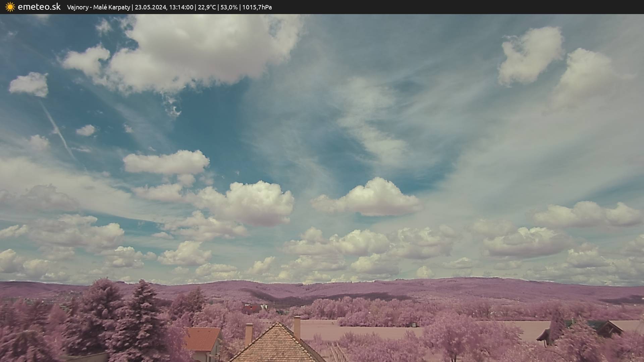644x362 pixels.
Task: Click the 1015,7hPa pressure reading
Action: click(x=257, y=7)
